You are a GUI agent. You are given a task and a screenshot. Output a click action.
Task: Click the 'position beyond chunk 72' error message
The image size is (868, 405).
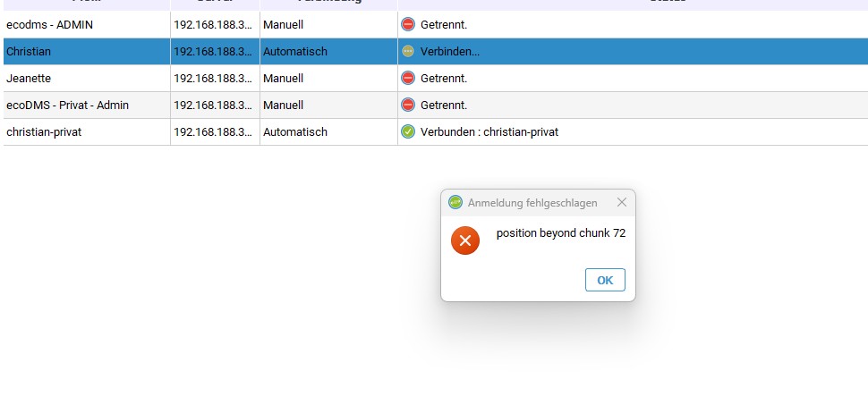[561, 234]
